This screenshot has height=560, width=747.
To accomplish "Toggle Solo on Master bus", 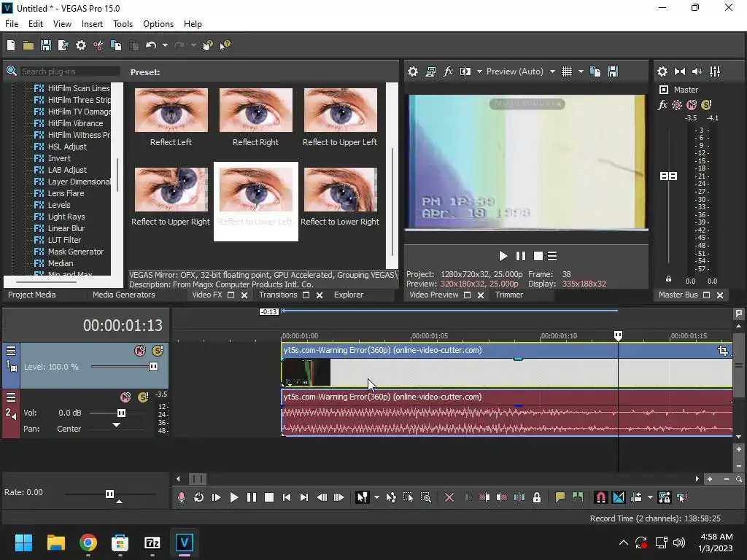I will point(706,105).
